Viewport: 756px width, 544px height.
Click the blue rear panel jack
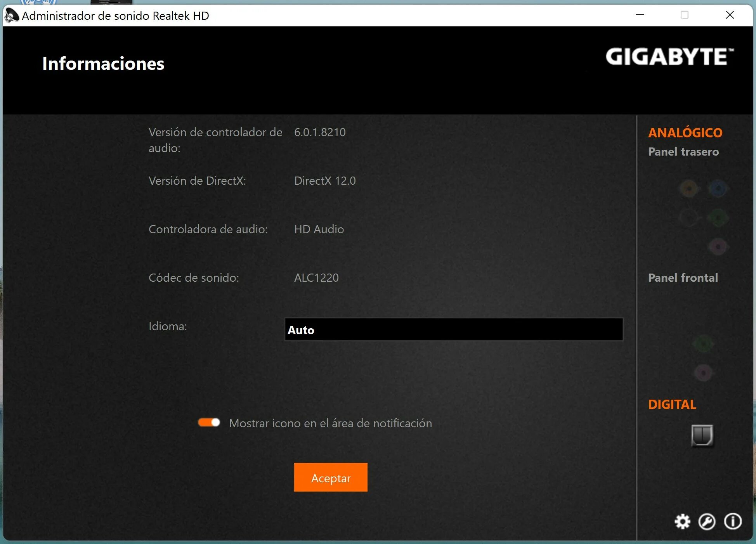point(718,189)
